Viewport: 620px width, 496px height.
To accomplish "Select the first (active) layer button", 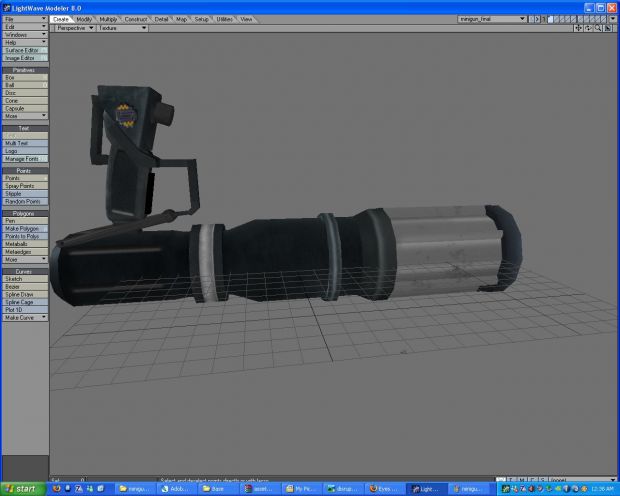I will tap(550, 19).
